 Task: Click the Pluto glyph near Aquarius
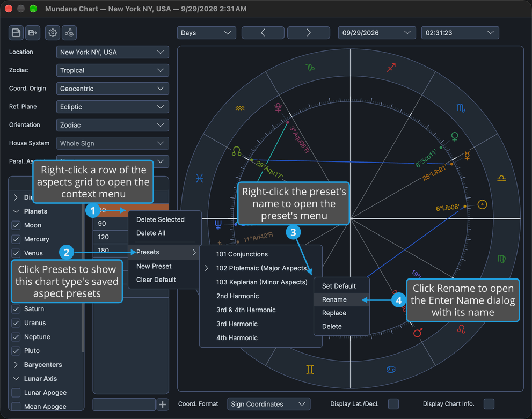click(x=278, y=107)
